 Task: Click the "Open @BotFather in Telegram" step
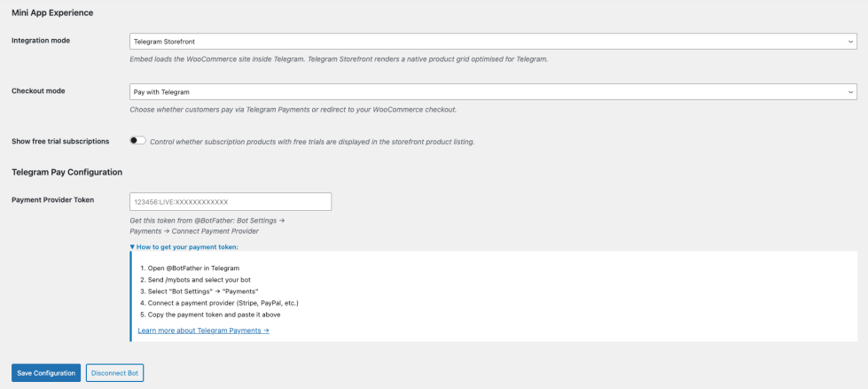pyautogui.click(x=190, y=268)
